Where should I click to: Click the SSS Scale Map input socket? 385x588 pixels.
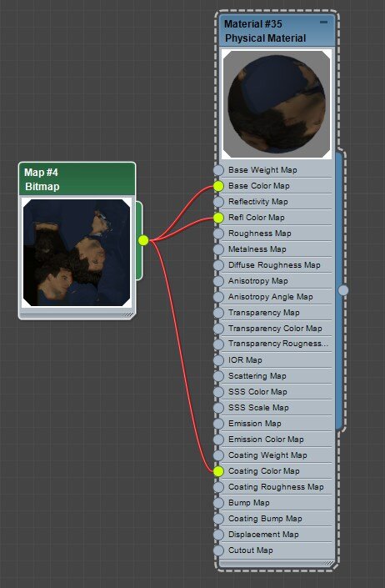click(218, 408)
